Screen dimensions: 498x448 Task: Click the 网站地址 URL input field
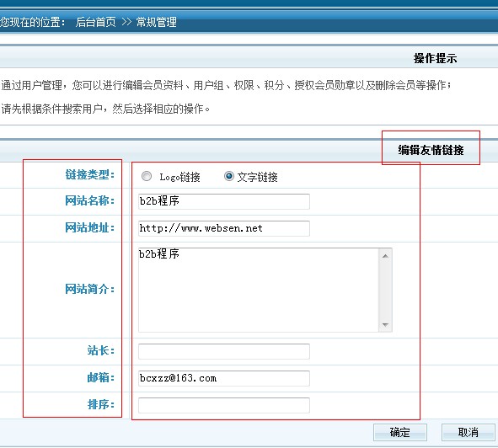coord(224,228)
